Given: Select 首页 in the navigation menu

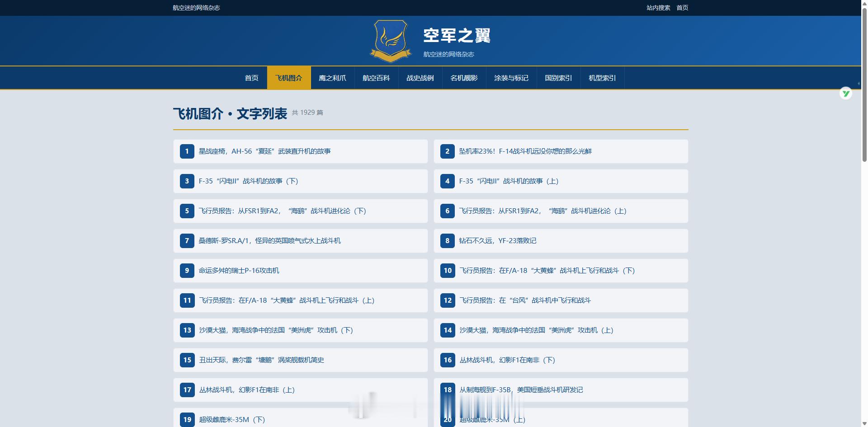Looking at the screenshot, I should point(251,78).
